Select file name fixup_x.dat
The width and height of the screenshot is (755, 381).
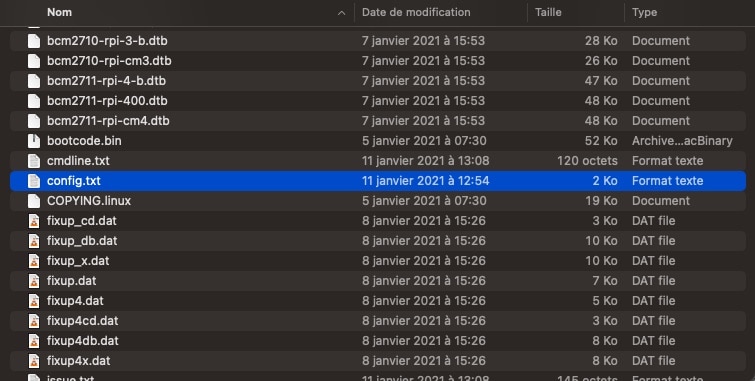pyautogui.click(x=78, y=261)
